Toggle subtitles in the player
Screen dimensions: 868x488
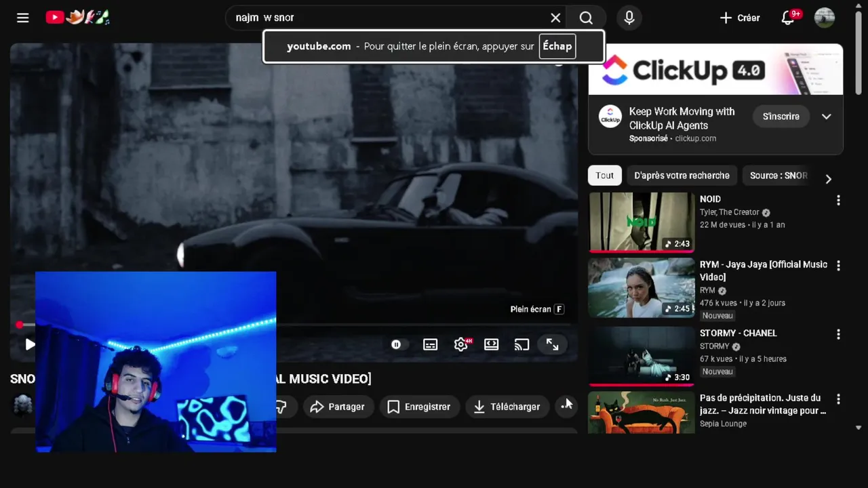tap(430, 344)
